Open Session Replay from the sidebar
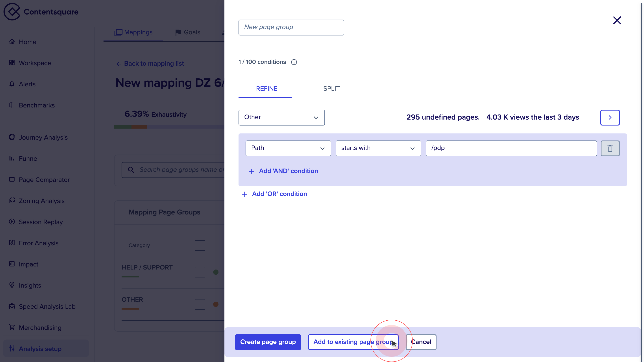The image size is (644, 362). pos(41,222)
